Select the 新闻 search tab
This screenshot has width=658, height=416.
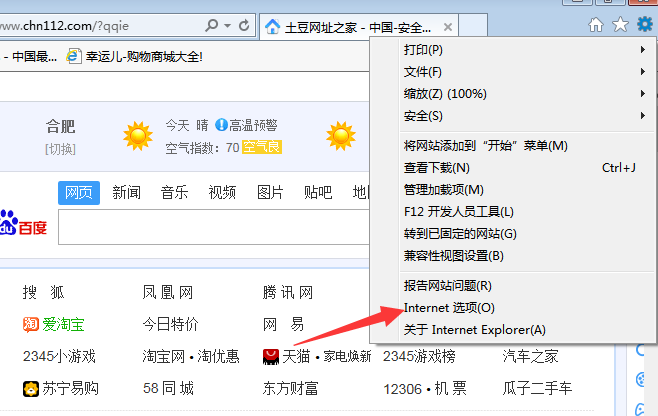(x=126, y=193)
